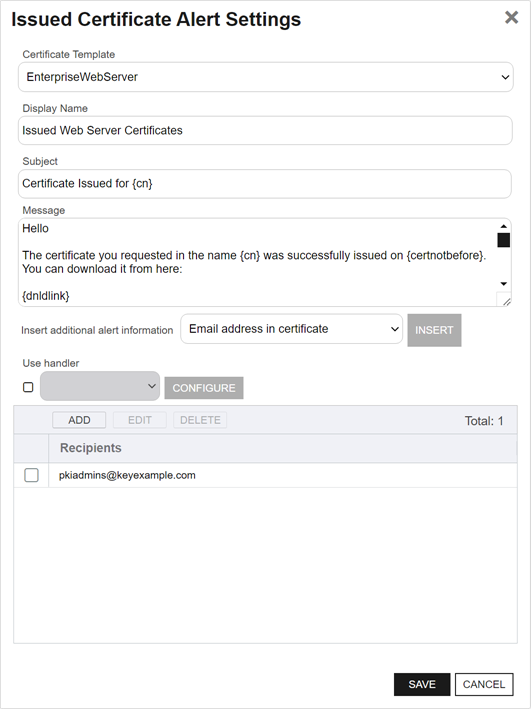
Task: Click the INSERT button
Action: (x=434, y=330)
